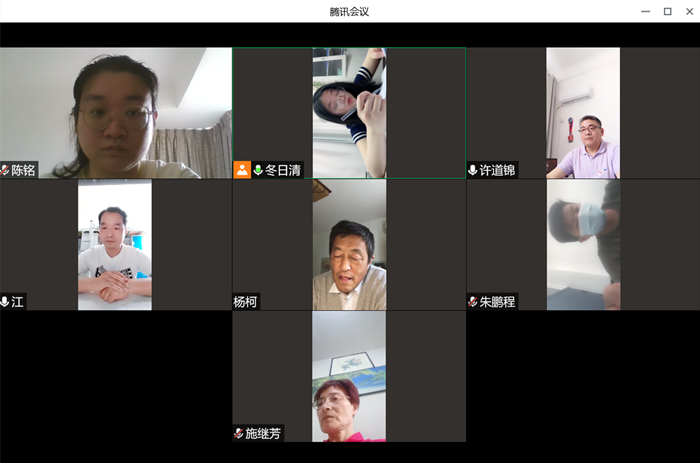The height and width of the screenshot is (463, 700).
Task: Select the 许道锦 name label
Action: (497, 170)
